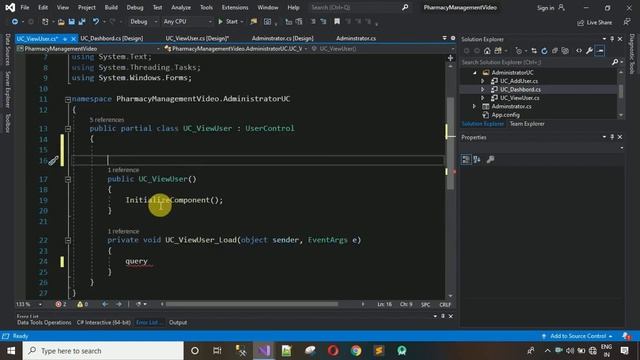This screenshot has height=360, width=640.
Task: Click the previous issue arrow in status strip
Action: click(105, 304)
